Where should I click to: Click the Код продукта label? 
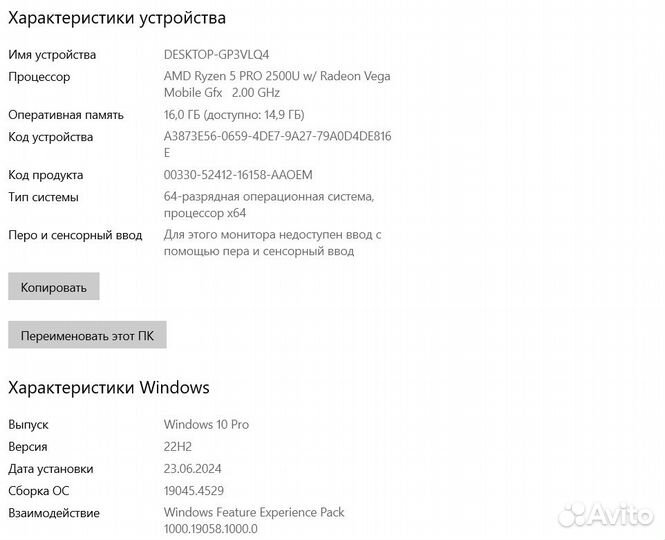click(46, 175)
